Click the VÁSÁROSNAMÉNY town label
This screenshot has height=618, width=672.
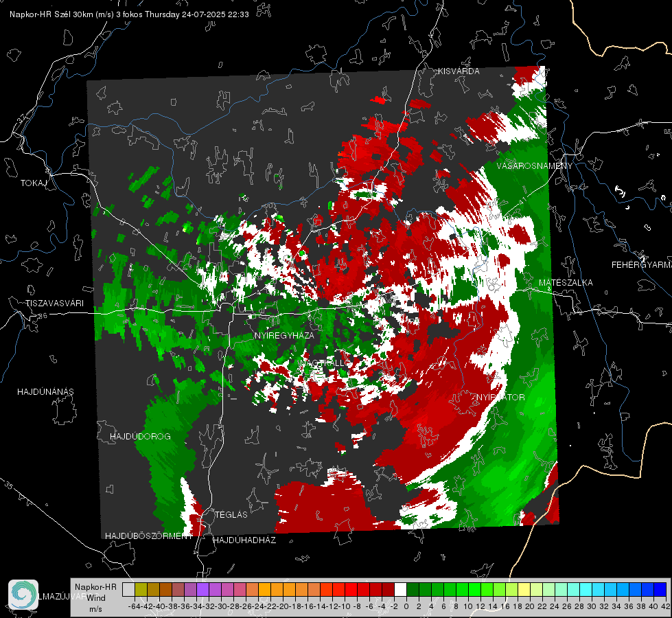click(x=535, y=166)
